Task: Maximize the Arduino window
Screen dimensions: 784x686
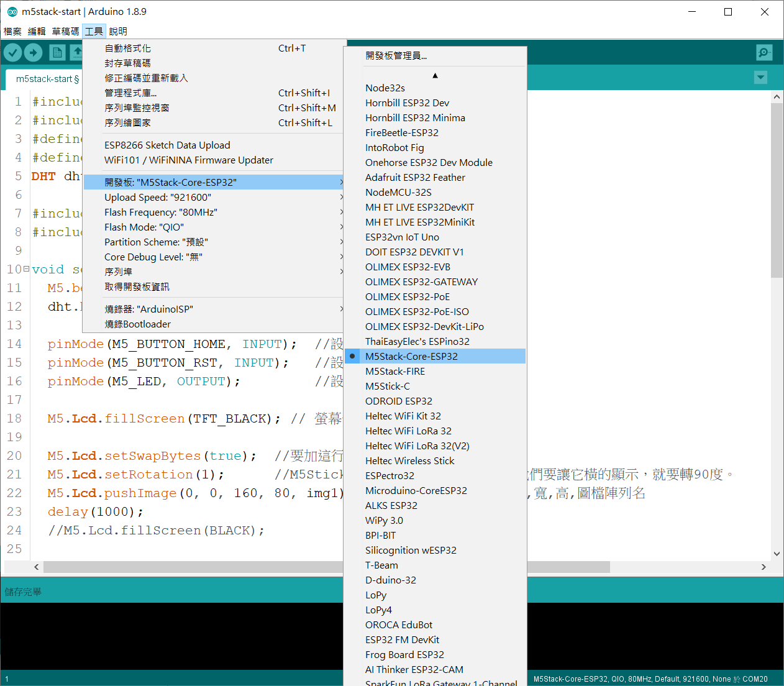Action: pyautogui.click(x=728, y=12)
